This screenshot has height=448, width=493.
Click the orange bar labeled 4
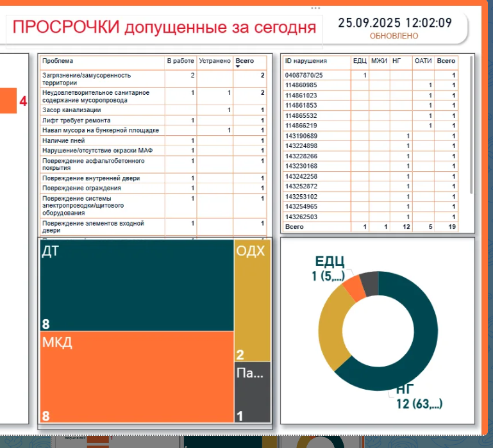[x=8, y=101]
